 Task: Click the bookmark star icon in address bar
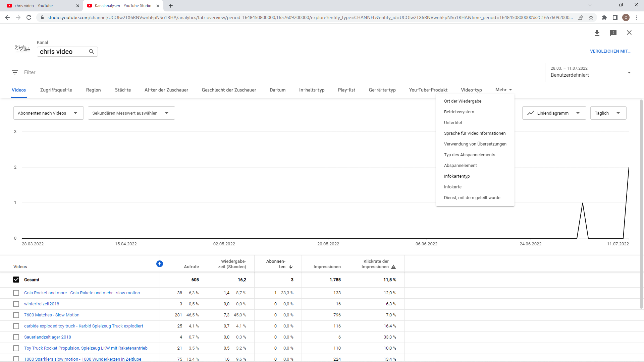pyautogui.click(x=591, y=17)
